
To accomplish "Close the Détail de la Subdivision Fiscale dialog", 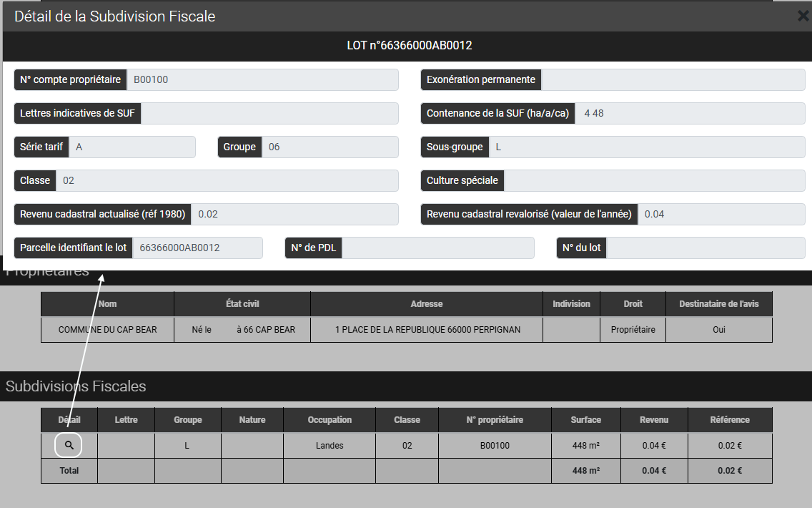I will point(803,16).
